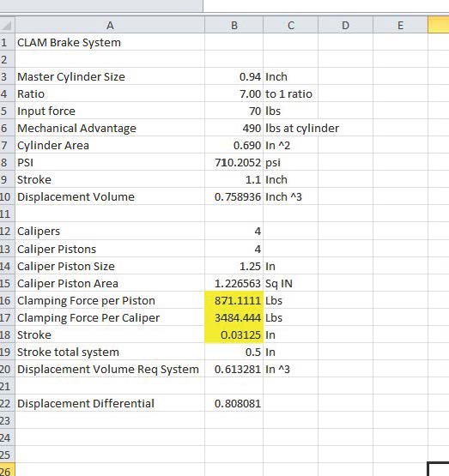Select the 'PSI' label cell
Screen dimensions: 449x476
tap(110, 162)
